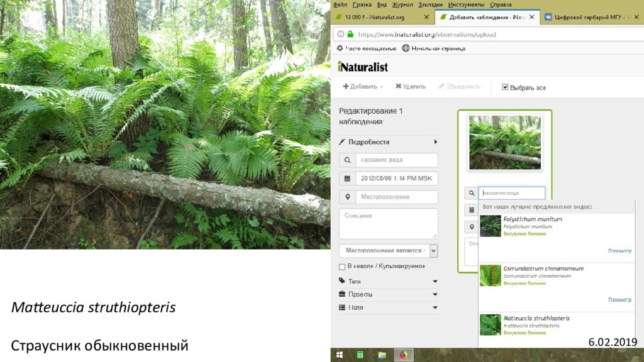Open the Вид menu
Viewport: 644px width, 362px height.
(382, 4)
